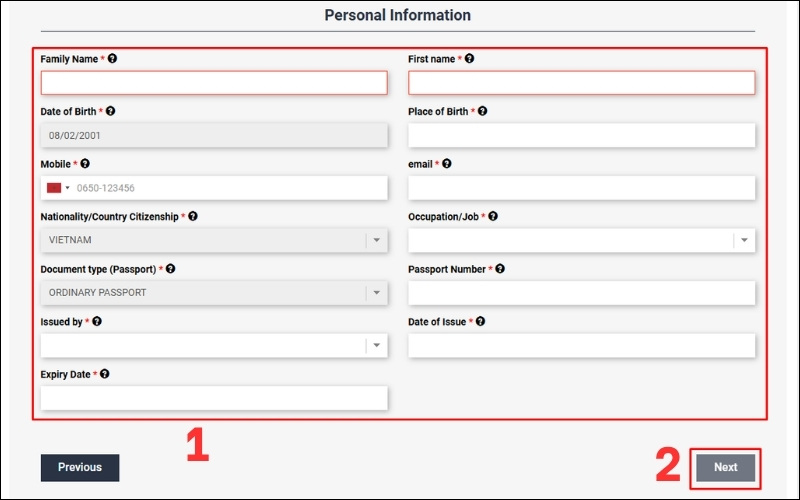800x500 pixels.
Task: Go back with the Previous button
Action: point(80,467)
